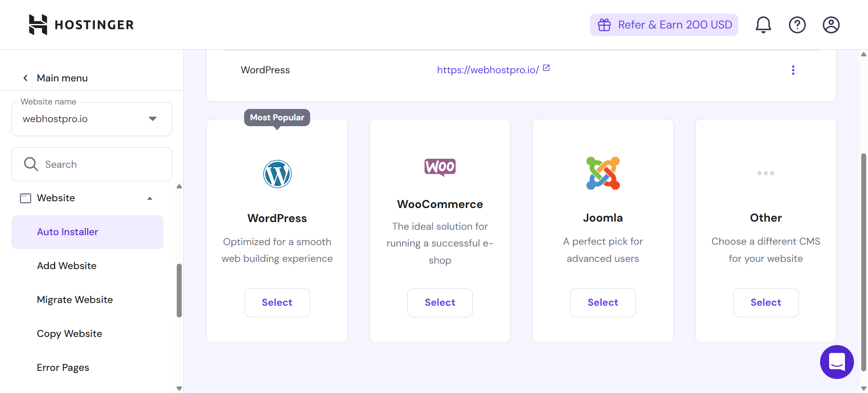The height and width of the screenshot is (393, 868).
Task: Click sidebar scrollbar up arrow
Action: click(179, 186)
